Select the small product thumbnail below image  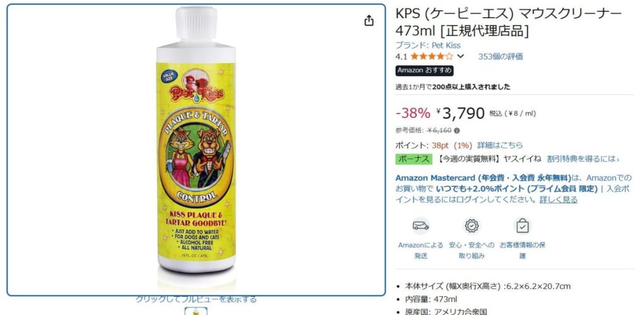(x=196, y=311)
